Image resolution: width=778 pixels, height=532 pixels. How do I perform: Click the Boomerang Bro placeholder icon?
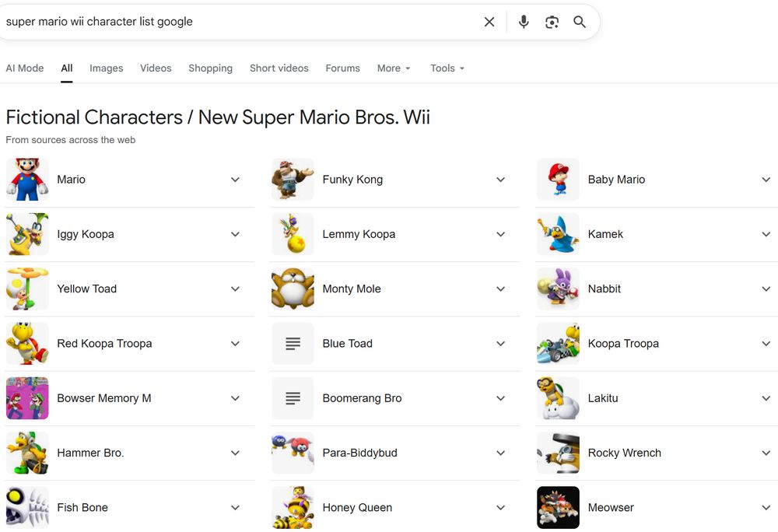(293, 398)
